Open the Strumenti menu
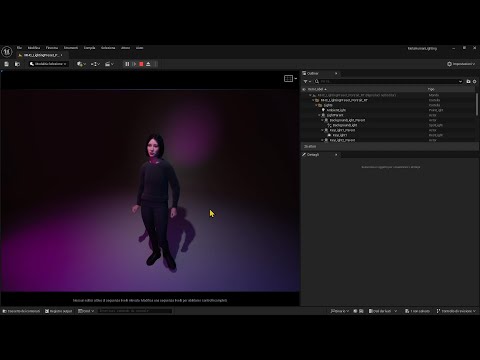This screenshot has height=360, width=480. (x=71, y=48)
